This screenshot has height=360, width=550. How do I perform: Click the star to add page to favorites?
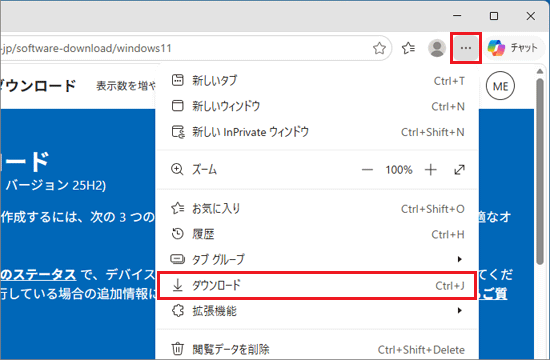point(379,48)
